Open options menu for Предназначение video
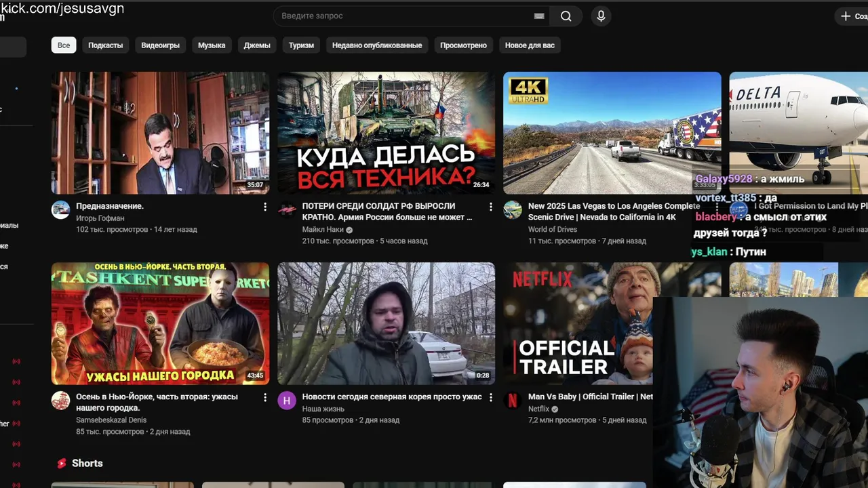This screenshot has width=868, height=488. pyautogui.click(x=265, y=206)
